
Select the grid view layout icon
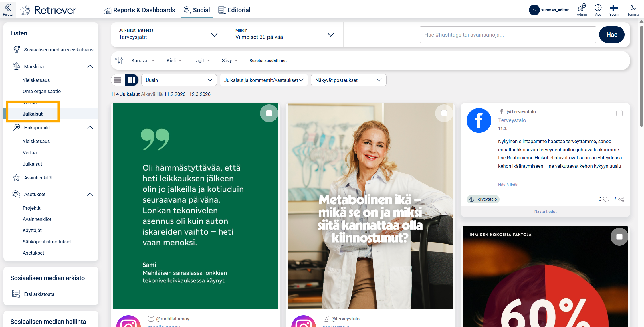(x=132, y=80)
